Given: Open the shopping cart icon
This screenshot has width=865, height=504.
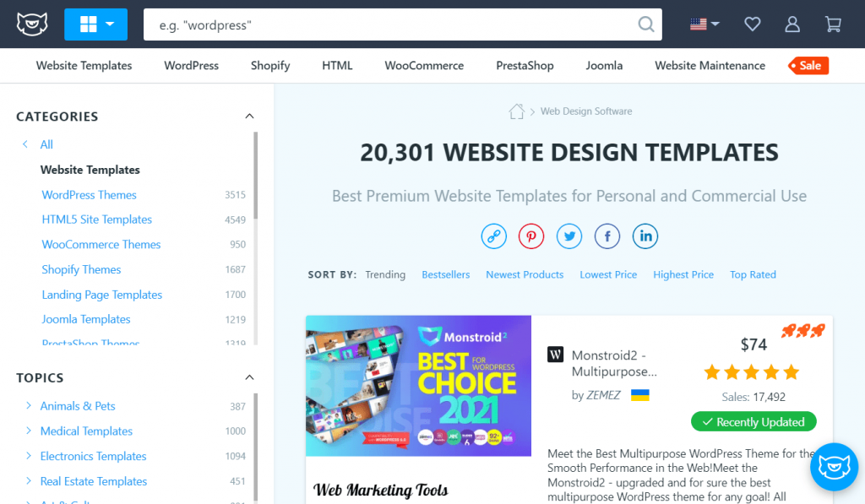Looking at the screenshot, I should tap(833, 24).
